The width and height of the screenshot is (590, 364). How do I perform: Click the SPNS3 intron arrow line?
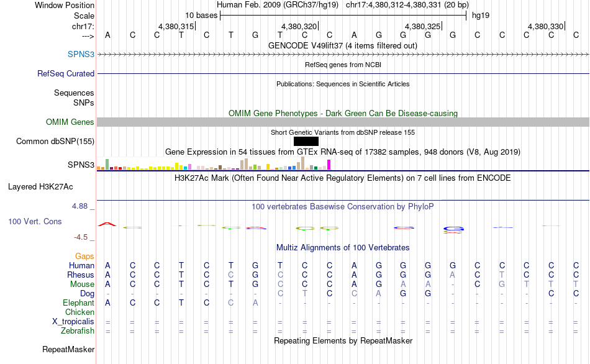[x=343, y=54]
